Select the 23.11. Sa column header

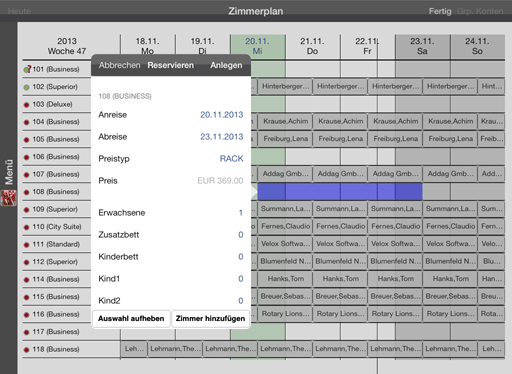tap(422, 46)
